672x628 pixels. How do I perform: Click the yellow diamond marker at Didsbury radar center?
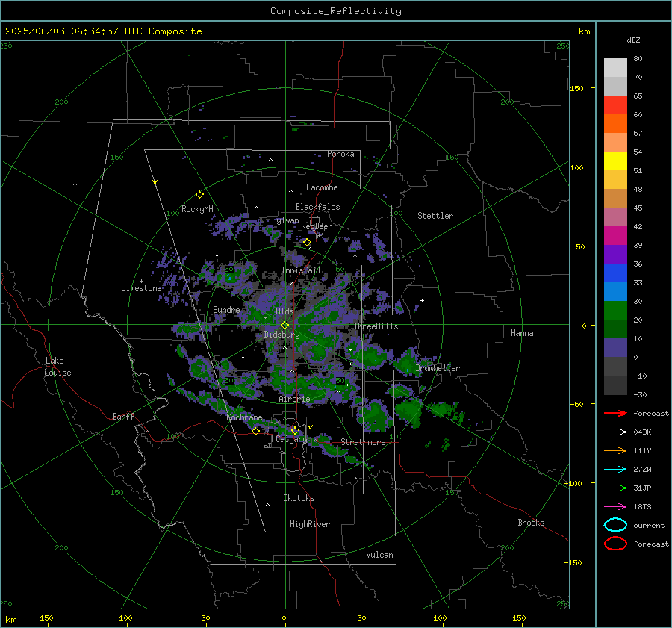point(284,326)
